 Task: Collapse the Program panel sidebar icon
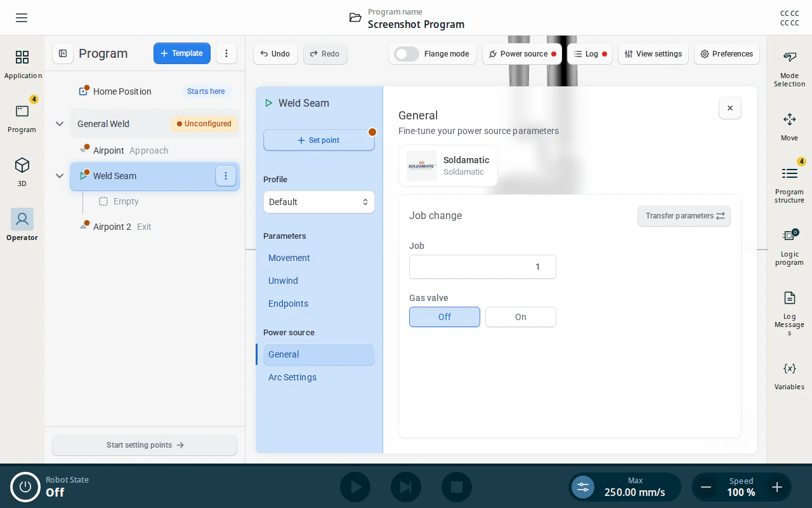tap(63, 53)
